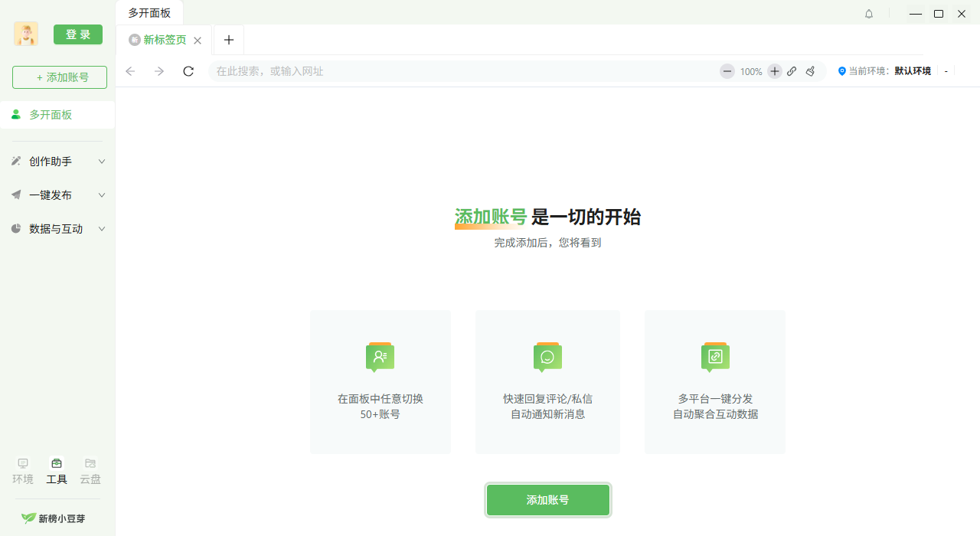Open the 工具 toolbox panel

pyautogui.click(x=57, y=472)
